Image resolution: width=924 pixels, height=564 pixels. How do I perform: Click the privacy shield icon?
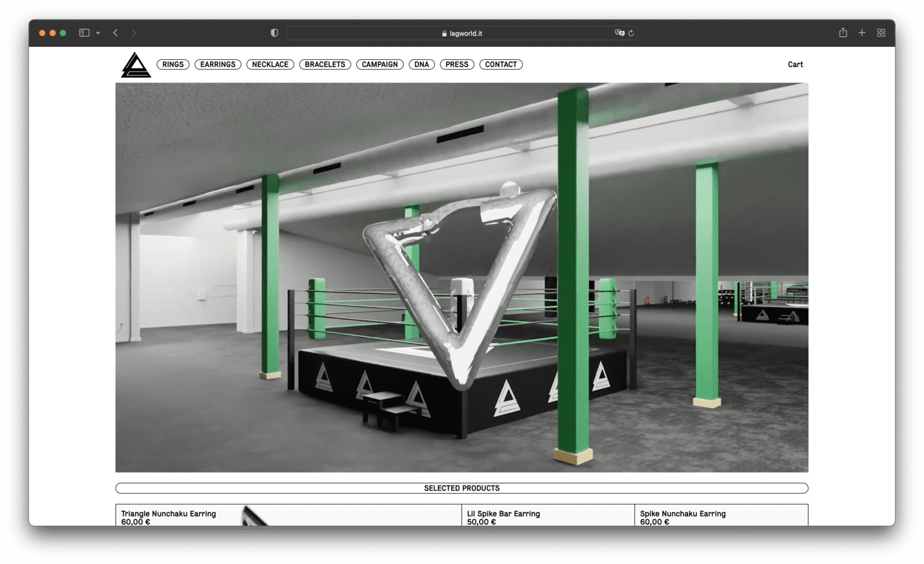274,33
